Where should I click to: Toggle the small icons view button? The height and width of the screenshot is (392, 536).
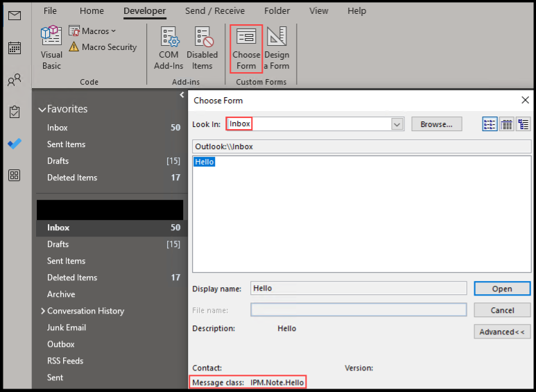490,124
